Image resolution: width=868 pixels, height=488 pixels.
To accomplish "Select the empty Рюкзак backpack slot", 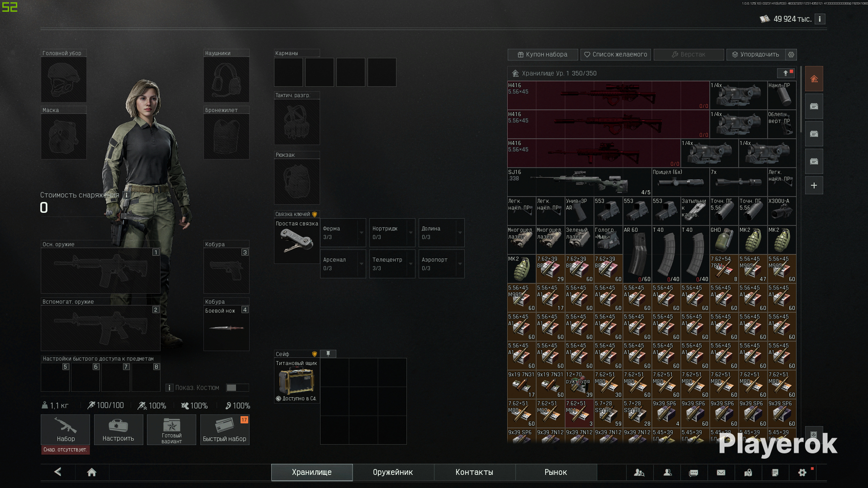I will pos(297,182).
